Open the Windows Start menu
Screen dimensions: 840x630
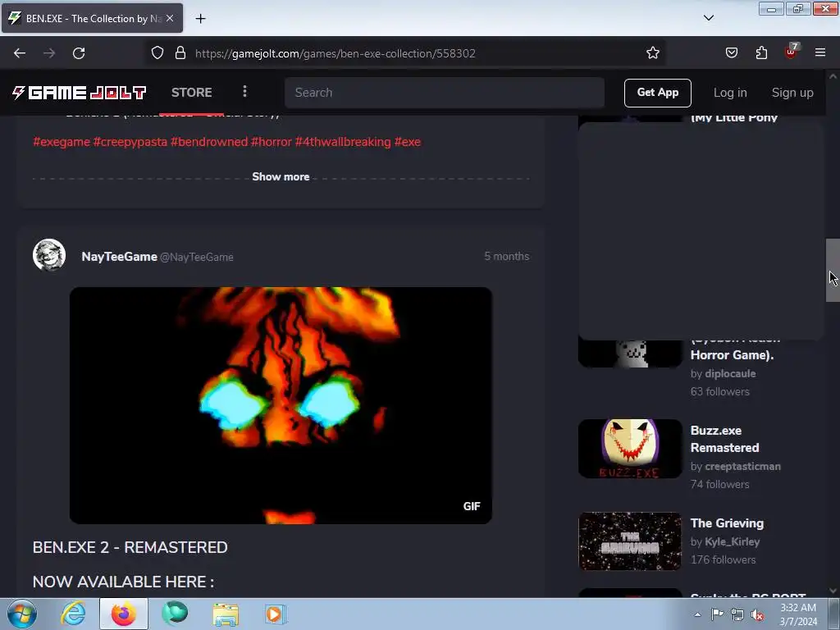[21, 614]
